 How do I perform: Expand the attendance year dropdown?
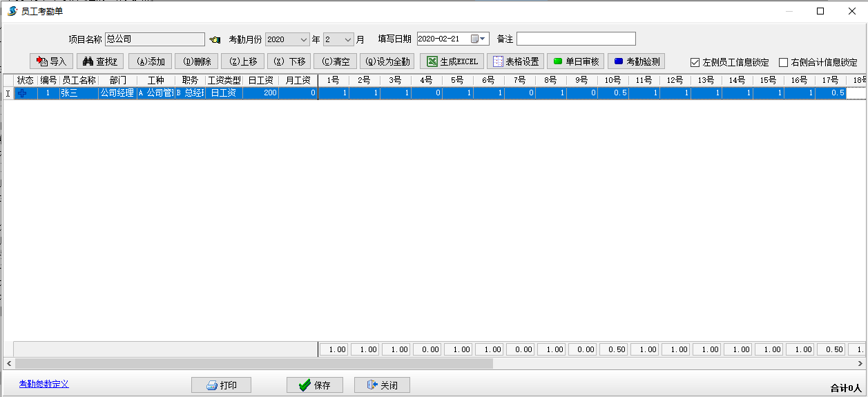[x=304, y=39]
